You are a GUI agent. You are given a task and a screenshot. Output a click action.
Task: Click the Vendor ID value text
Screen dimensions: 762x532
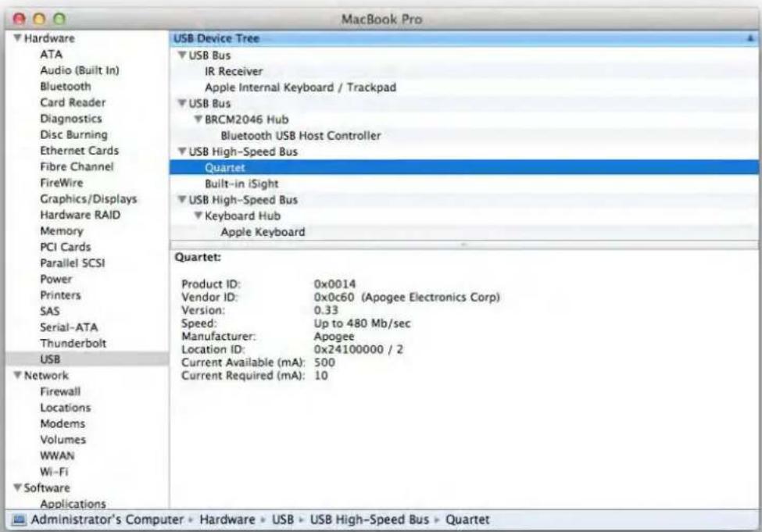tap(406, 297)
